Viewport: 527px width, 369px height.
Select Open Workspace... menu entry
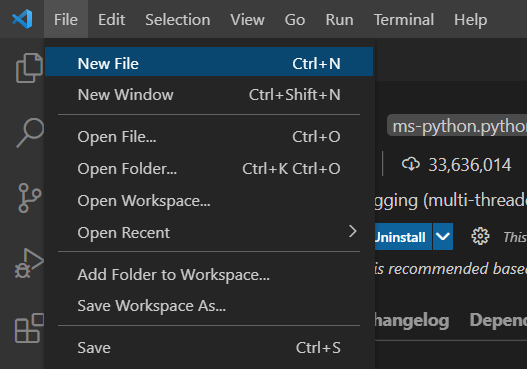[x=209, y=201]
